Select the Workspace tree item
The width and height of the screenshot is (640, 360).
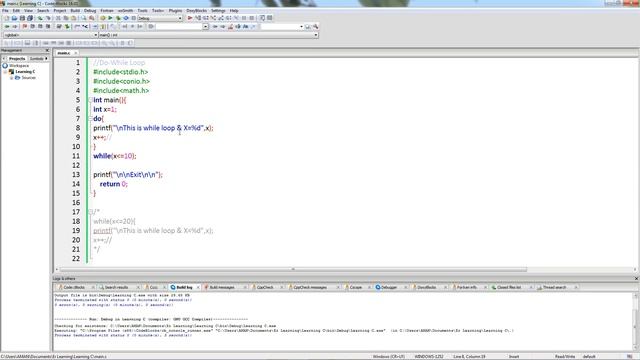click(x=19, y=65)
